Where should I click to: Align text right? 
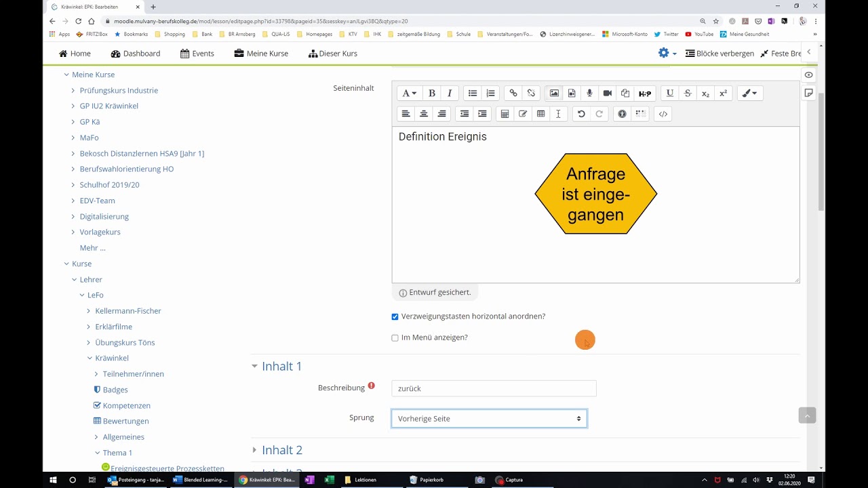click(x=441, y=114)
